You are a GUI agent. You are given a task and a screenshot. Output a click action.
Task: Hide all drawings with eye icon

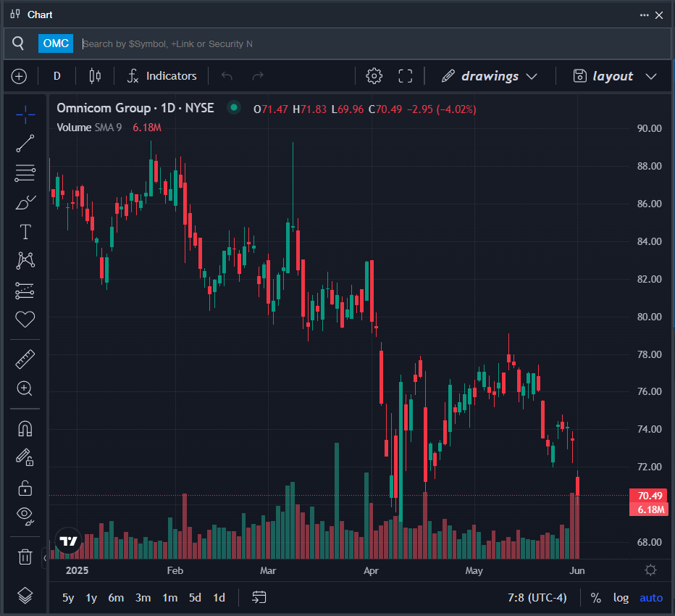pos(25,516)
